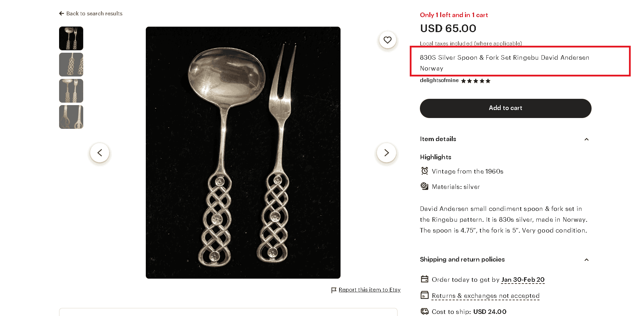Select the alarm clock icon beside Vintage highlight
644x316 pixels.
tap(424, 171)
